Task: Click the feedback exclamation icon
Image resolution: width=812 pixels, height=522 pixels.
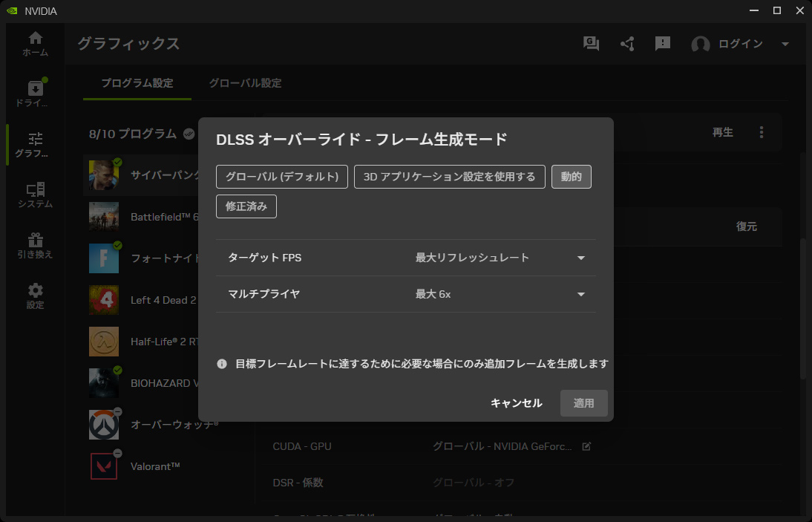Action: pyautogui.click(x=663, y=44)
